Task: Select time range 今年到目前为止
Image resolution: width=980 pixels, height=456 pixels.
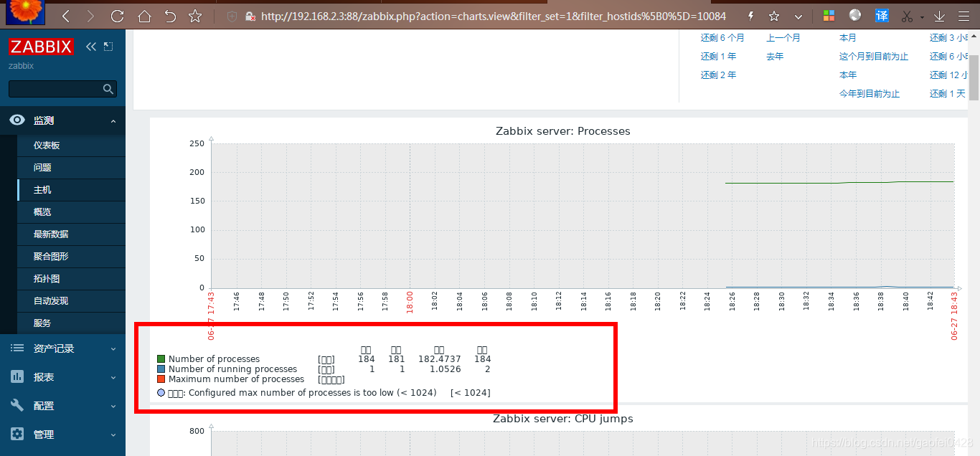Action: pyautogui.click(x=870, y=94)
